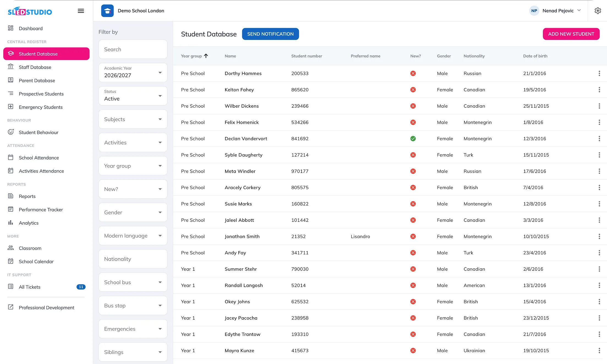Click the SEND NOTIFICATION button

(270, 34)
